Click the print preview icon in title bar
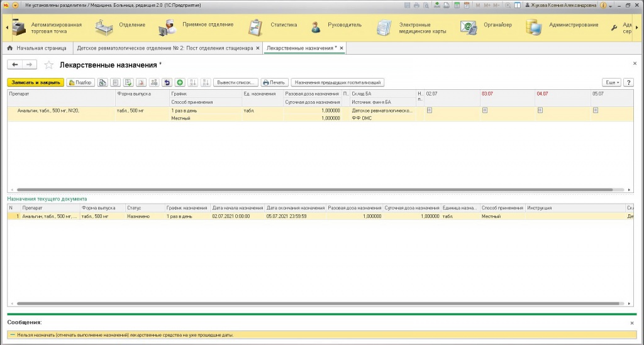644x345 pixels. tap(426, 5)
